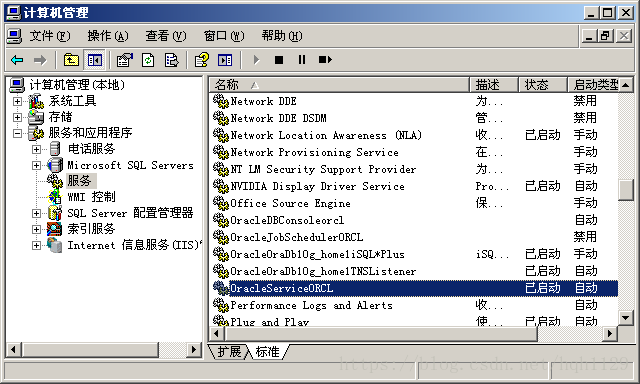Expand the Internet 信息服务 (IIS) node
This screenshot has width=640, height=384.
pos(36,245)
